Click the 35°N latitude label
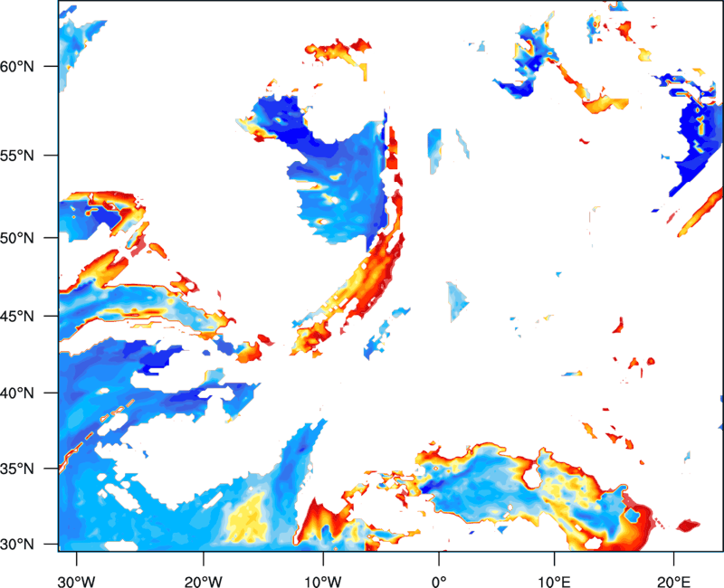Image resolution: width=724 pixels, height=588 pixels. pos(17,469)
